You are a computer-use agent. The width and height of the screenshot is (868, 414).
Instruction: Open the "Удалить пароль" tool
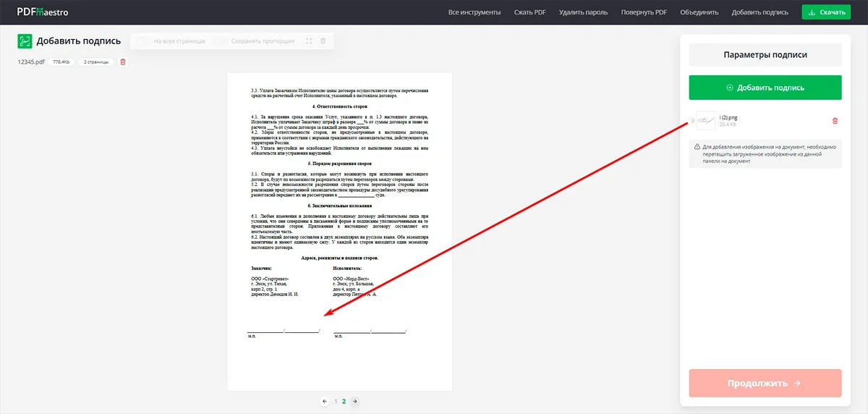tap(583, 12)
